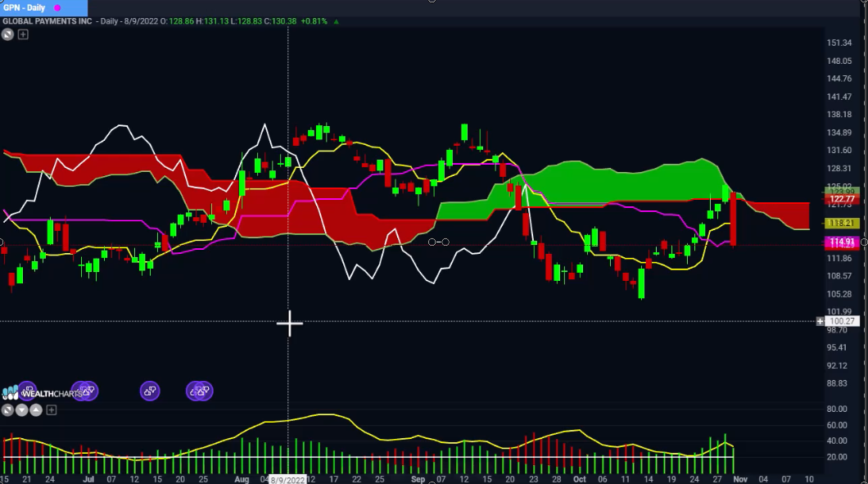Select the short horizontal line drawing on the chart
Screen dimensions: 868x484
click(x=438, y=242)
